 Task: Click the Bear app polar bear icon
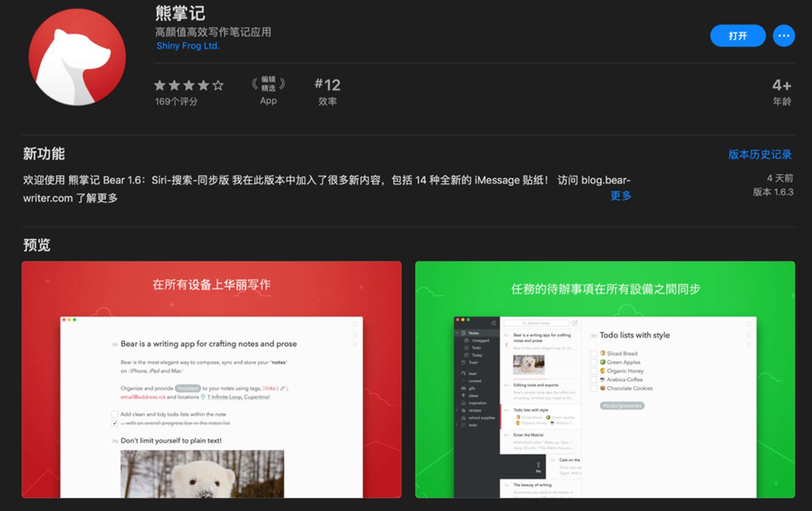(x=77, y=57)
